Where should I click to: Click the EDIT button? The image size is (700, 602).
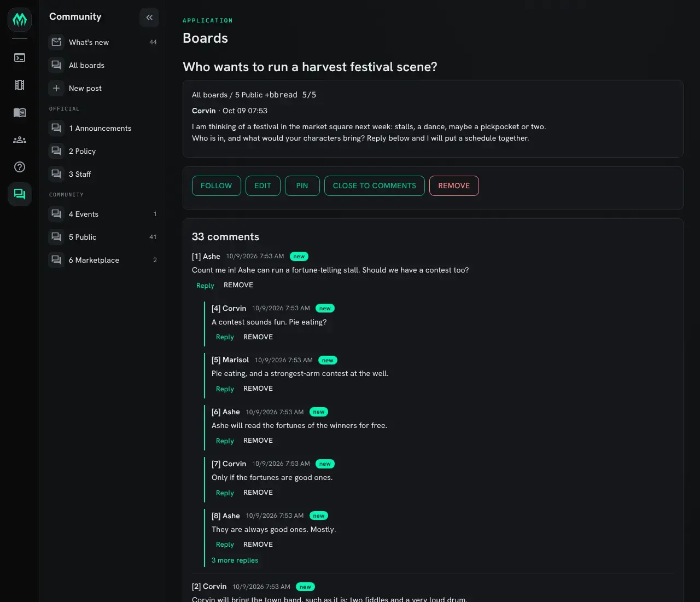click(x=263, y=186)
